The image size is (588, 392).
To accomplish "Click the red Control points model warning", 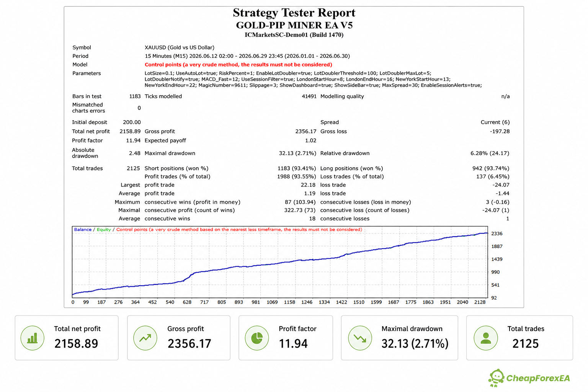I will click(x=238, y=65).
